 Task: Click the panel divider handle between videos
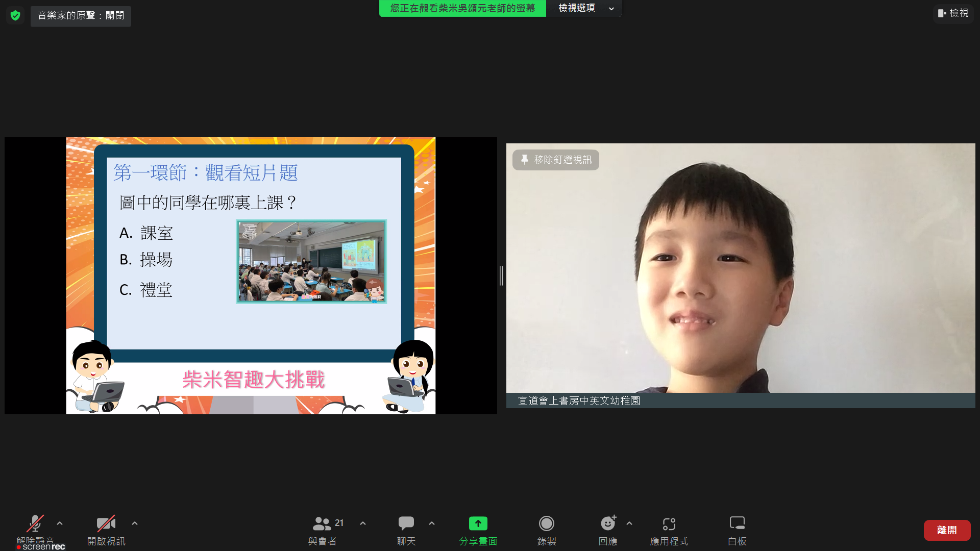point(501,275)
